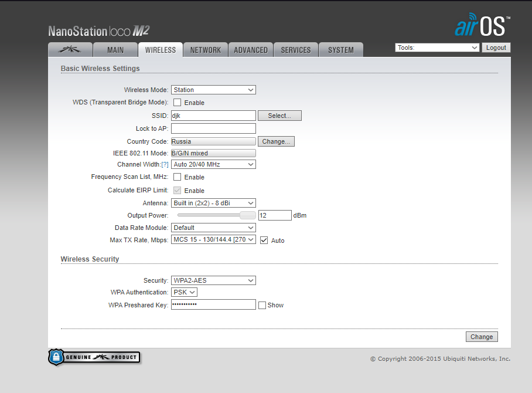The image size is (532, 393).
Task: Select the WIRELESS tab
Action: pyautogui.click(x=161, y=50)
